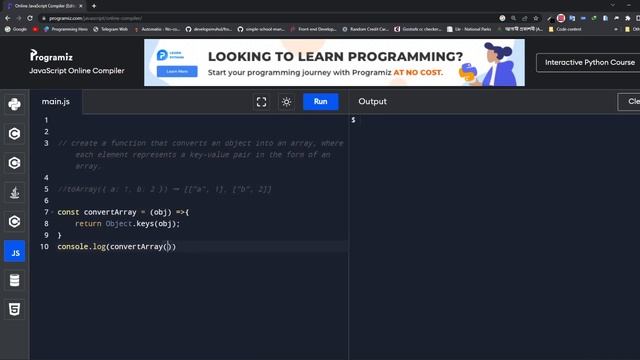
Task: Open a new browser tab
Action: coord(94,6)
